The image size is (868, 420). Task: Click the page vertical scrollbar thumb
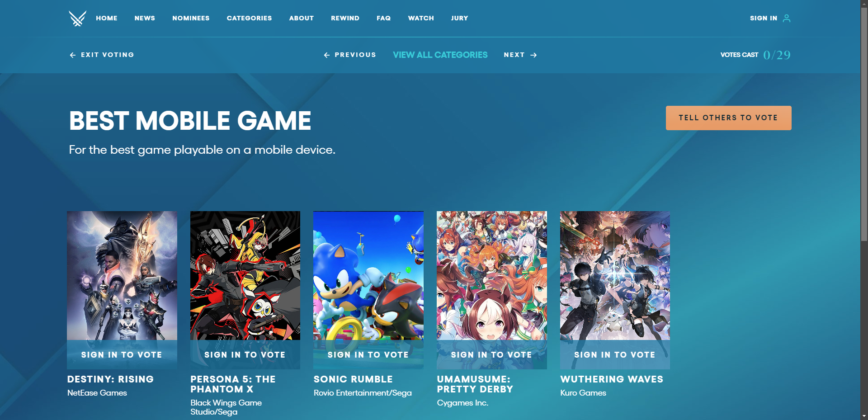click(864, 124)
